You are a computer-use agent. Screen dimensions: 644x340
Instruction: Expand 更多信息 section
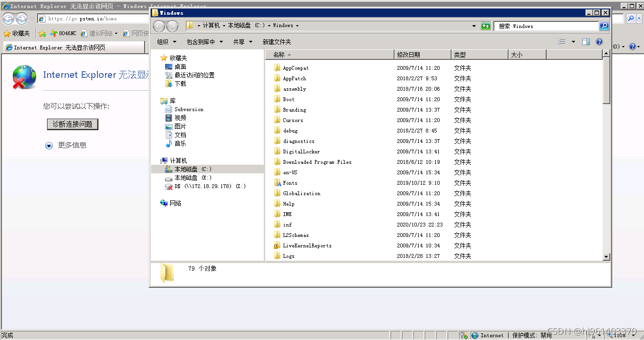coord(66,145)
